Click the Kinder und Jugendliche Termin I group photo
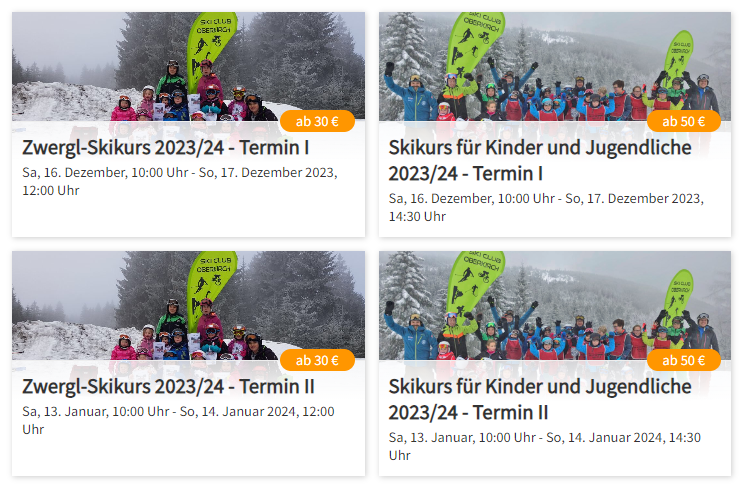Screen dimensions: 743x488 (x=555, y=66)
